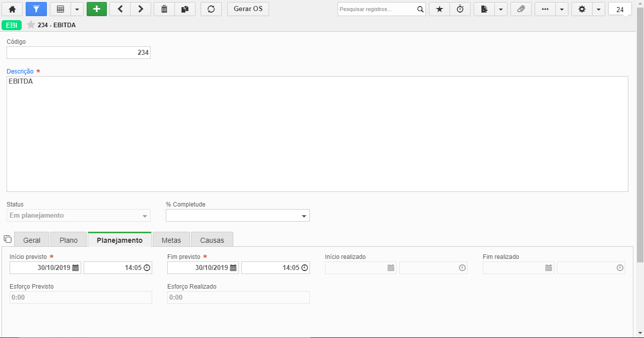The height and width of the screenshot is (338, 644).
Task: Open clock picker for Início previsto
Action: (x=147, y=268)
